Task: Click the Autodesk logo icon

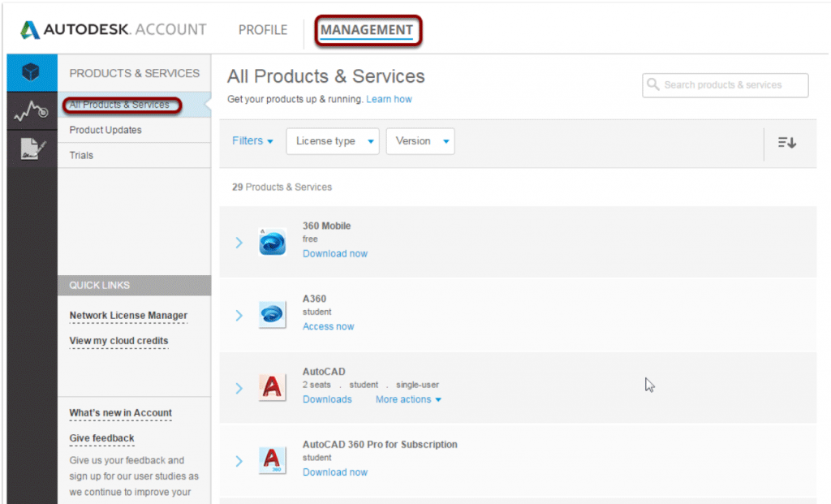Action: [31, 31]
